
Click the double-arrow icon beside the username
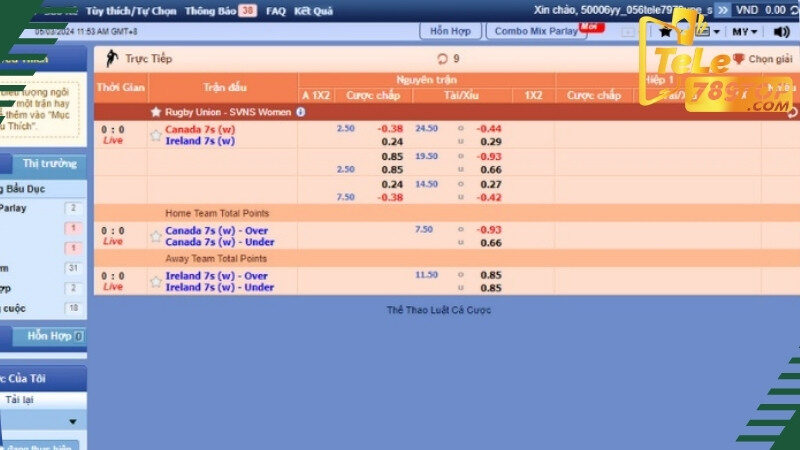[723, 10]
